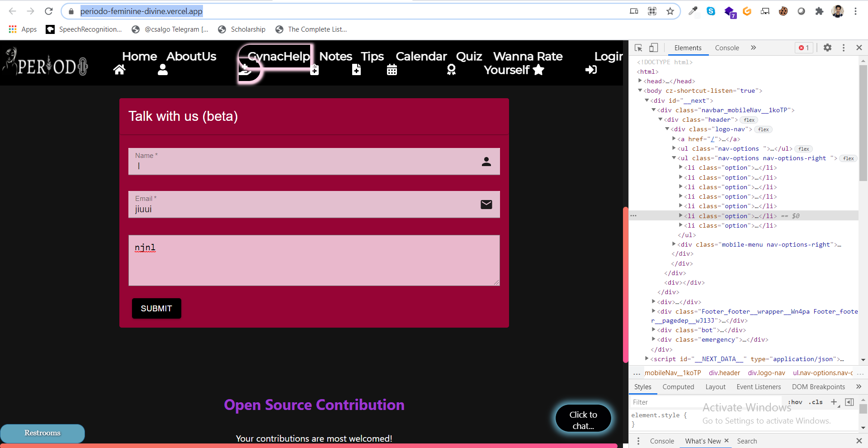Screen dimensions: 868x448
Task: Click the medal icon under Quiz
Action: coord(451,70)
